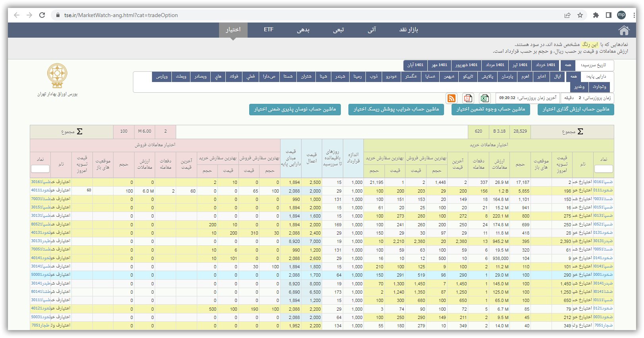Open the mp profile avatar
This screenshot has height=338, width=644.
point(621,15)
